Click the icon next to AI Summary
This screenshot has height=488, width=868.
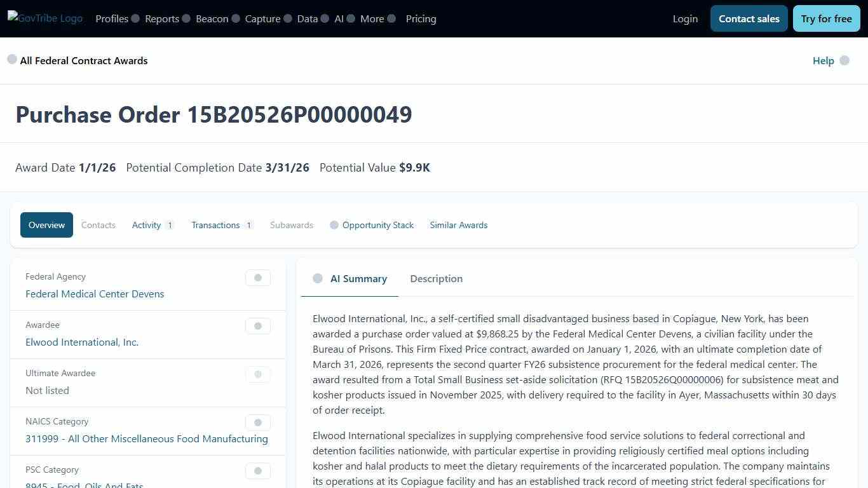(x=318, y=278)
